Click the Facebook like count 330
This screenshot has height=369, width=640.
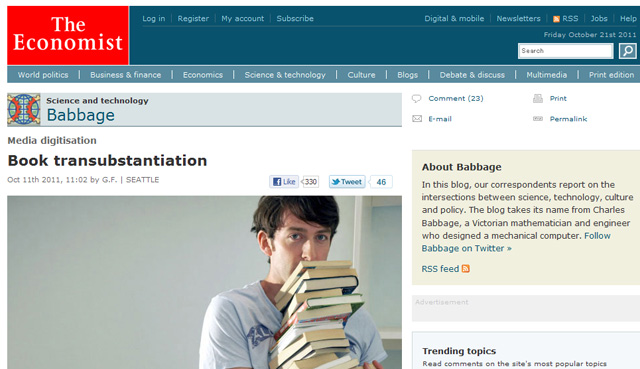click(311, 182)
